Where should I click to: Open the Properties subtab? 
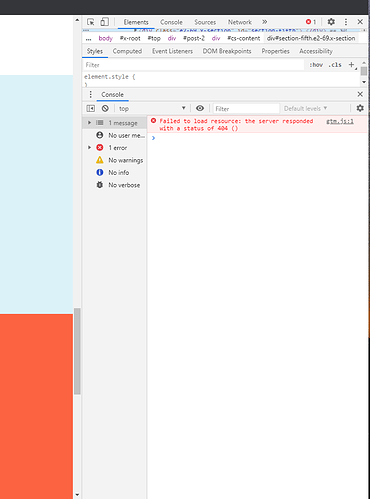tap(275, 51)
